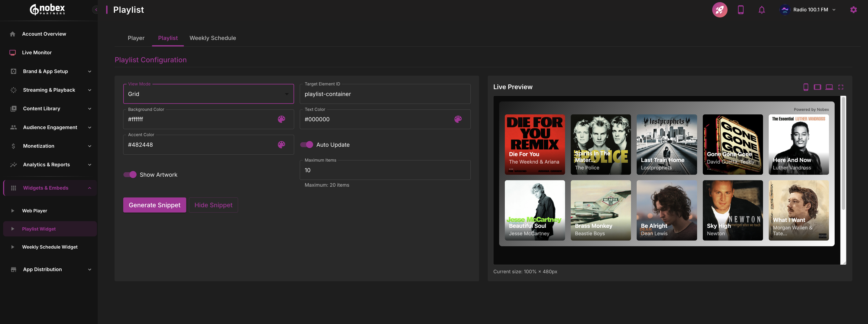Viewport: 868px width, 324px height.
Task: Switch to the Player tab
Action: pyautogui.click(x=136, y=38)
